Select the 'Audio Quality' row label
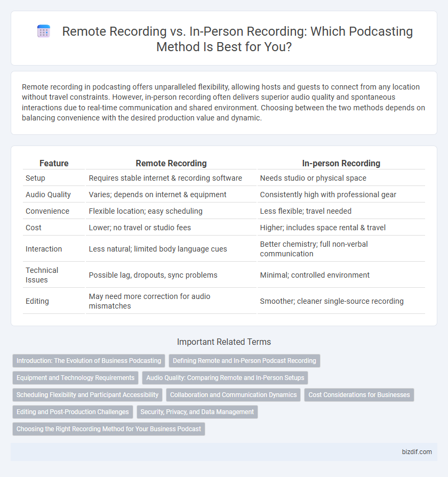This screenshot has width=448, height=477. (48, 195)
